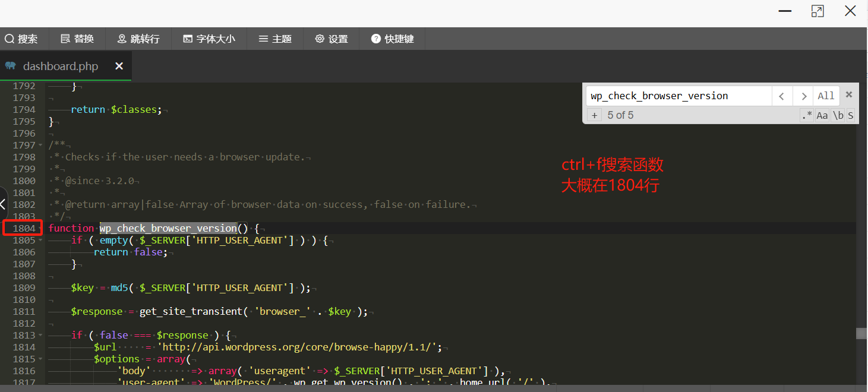
Task: Toggle search-in-selection (S) option
Action: tap(851, 115)
